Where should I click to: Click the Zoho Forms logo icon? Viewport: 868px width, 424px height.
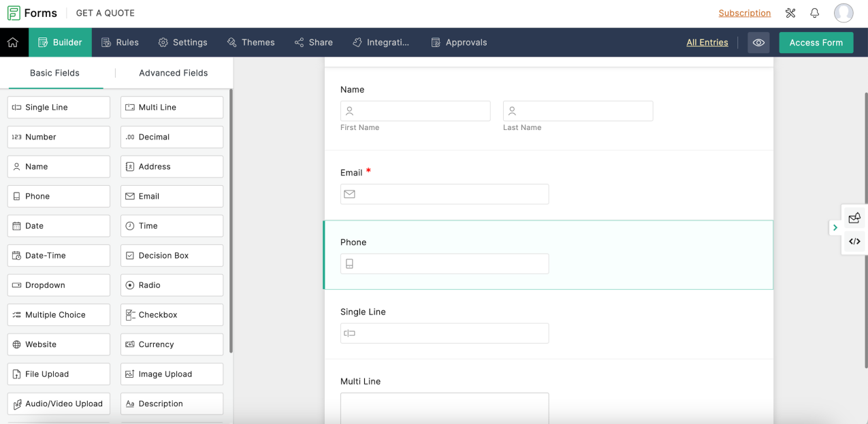pyautogui.click(x=14, y=13)
